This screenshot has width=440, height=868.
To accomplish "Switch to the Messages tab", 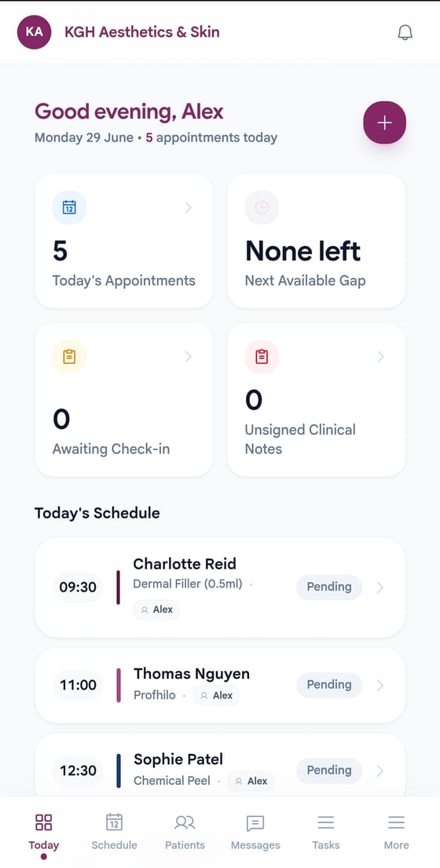I will click(255, 831).
